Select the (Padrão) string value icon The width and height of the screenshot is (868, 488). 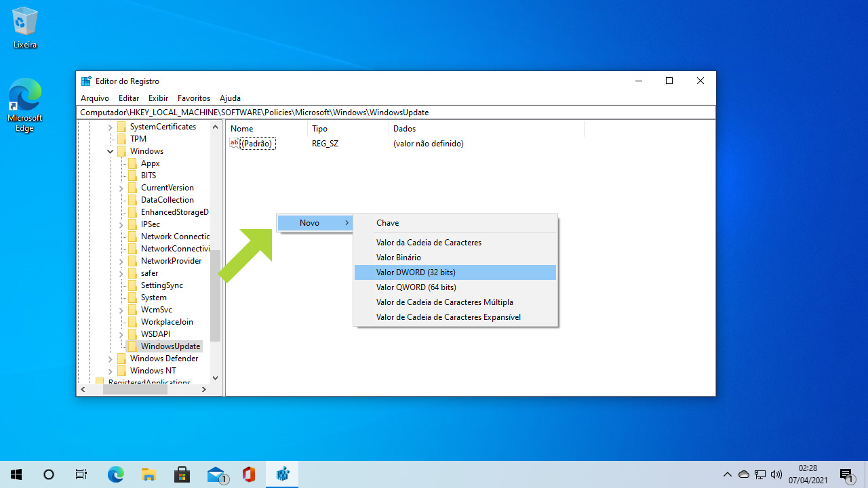[x=235, y=144]
